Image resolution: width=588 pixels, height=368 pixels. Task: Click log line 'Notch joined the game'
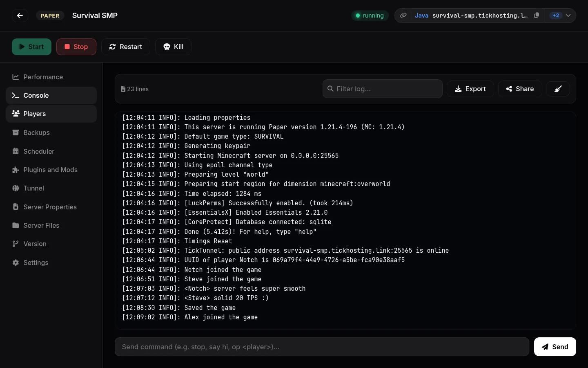[192, 270]
